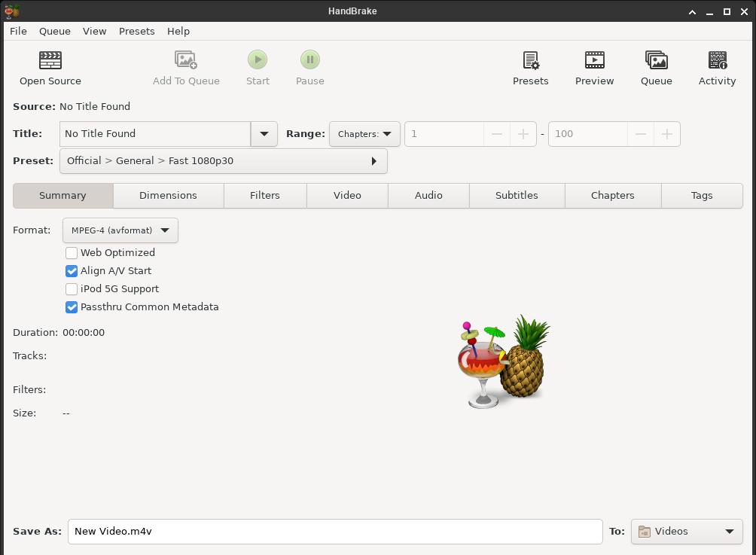This screenshot has height=555, width=756.
Task: Expand the Title dropdown arrow
Action: 264,133
